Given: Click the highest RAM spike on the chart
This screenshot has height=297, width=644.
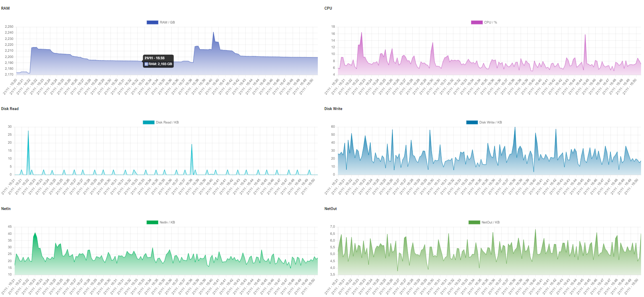Looking at the screenshot, I should [x=213, y=32].
